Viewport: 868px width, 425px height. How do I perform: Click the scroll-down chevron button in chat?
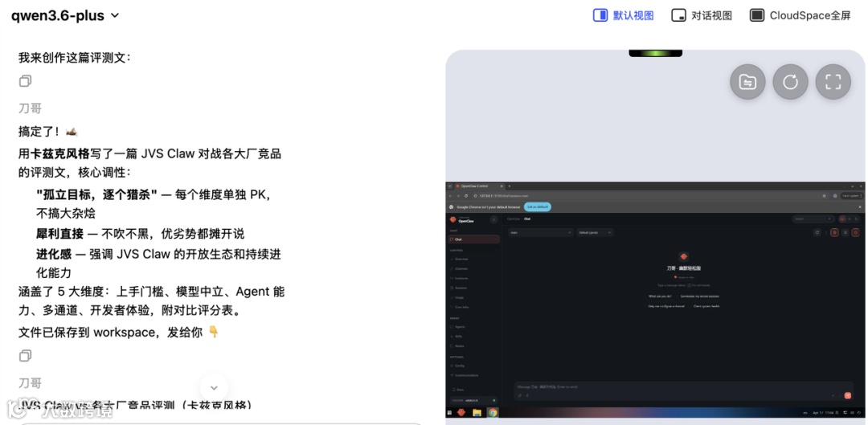coord(215,388)
